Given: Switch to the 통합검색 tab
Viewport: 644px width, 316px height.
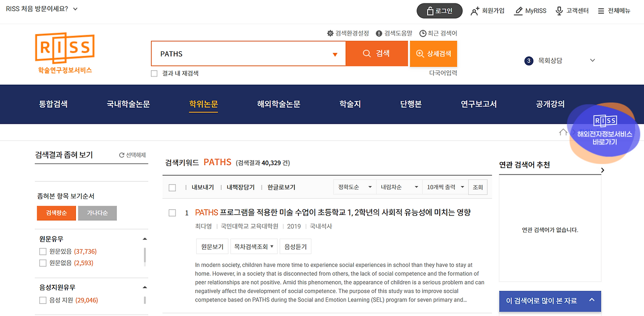Looking at the screenshot, I should (x=53, y=104).
